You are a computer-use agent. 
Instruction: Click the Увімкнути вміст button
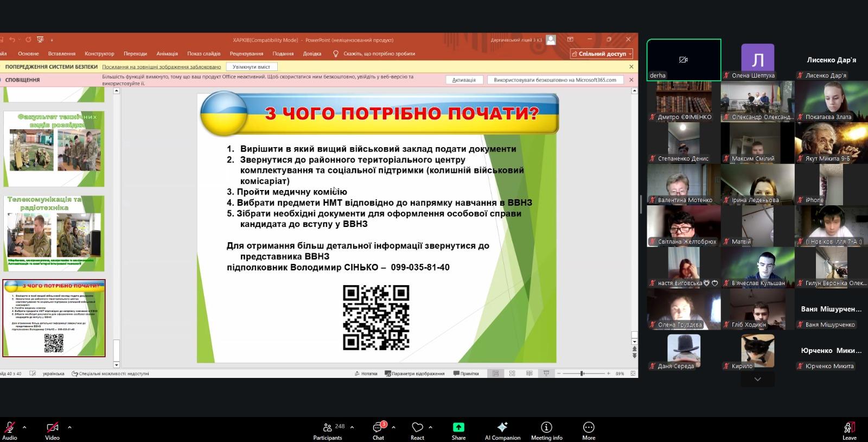251,67
